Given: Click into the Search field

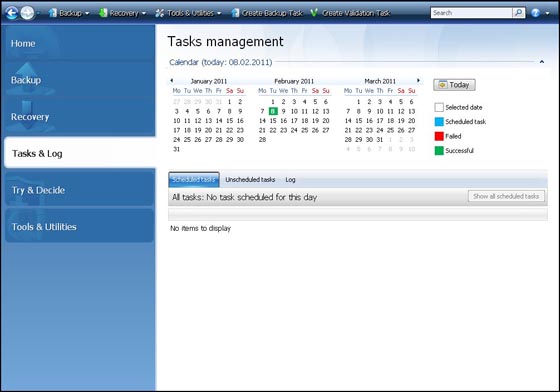Looking at the screenshot, I should click(x=471, y=13).
